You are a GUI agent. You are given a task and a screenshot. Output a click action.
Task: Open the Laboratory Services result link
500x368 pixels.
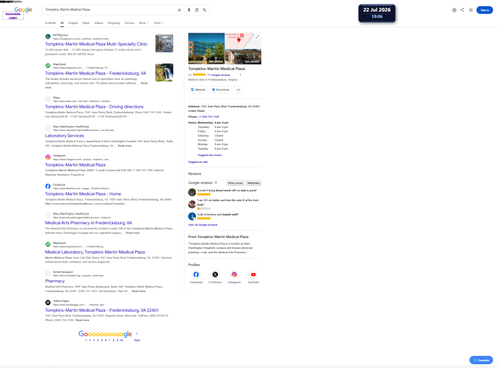tap(64, 136)
